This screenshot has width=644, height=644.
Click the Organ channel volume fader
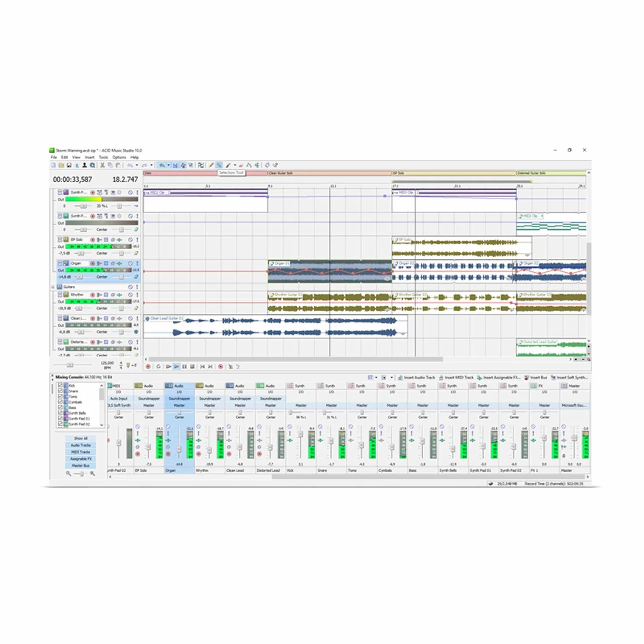click(179, 449)
